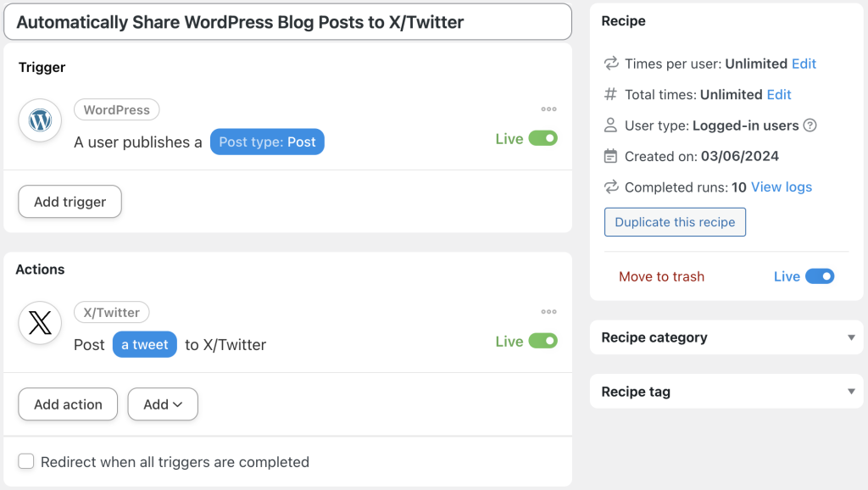Open the trigger options menu (three dots)

pos(548,109)
